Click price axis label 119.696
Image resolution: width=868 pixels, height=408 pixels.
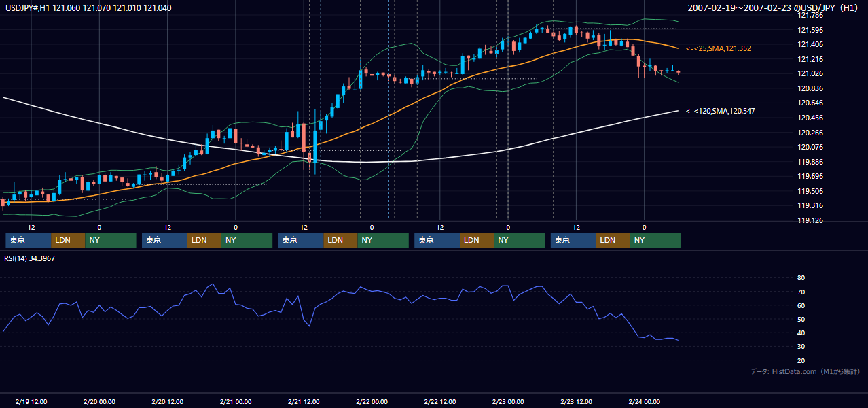(810, 176)
